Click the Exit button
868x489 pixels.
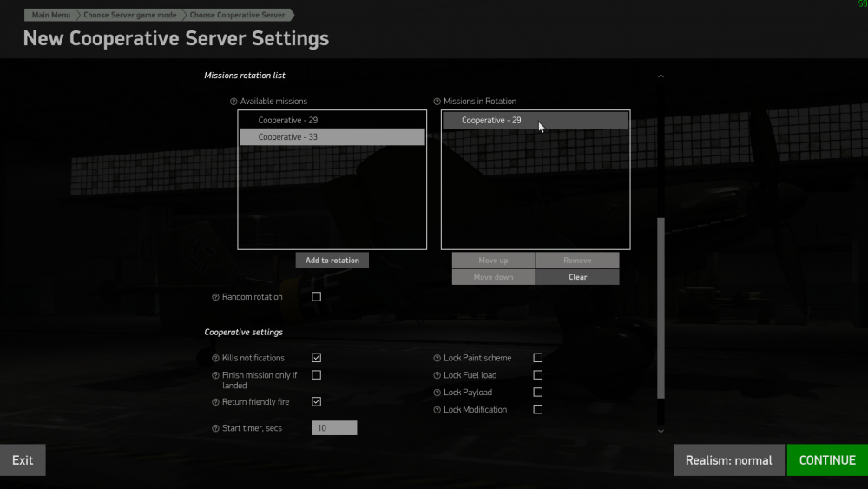[23, 460]
